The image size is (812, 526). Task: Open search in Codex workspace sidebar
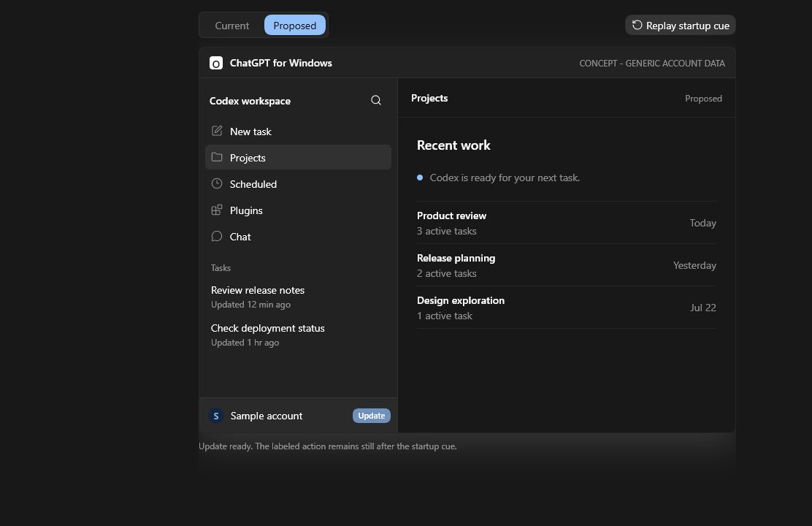[x=376, y=101]
